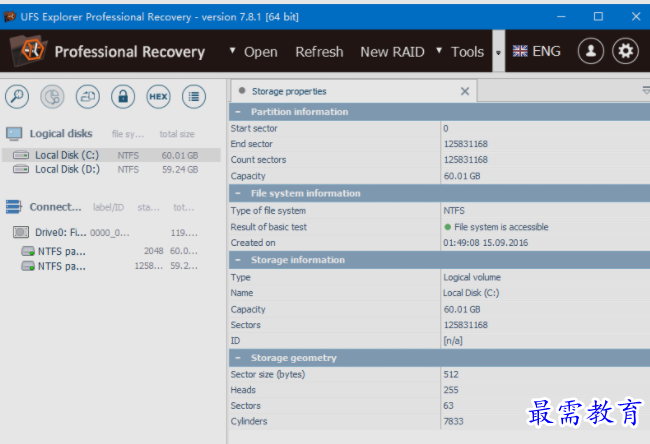Maximize the UFS Explorer window
This screenshot has width=650, height=444.
pos(598,17)
